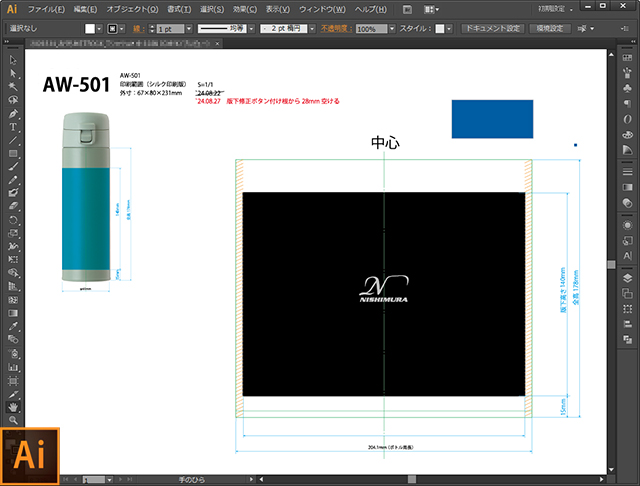
Task: Select the Symbol Sprayer tool
Action: (x=13, y=353)
